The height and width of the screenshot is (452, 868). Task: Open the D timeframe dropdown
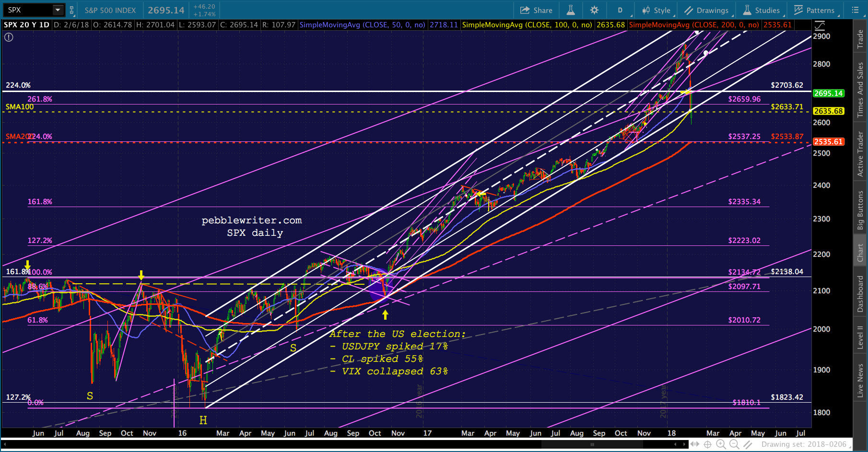point(621,10)
